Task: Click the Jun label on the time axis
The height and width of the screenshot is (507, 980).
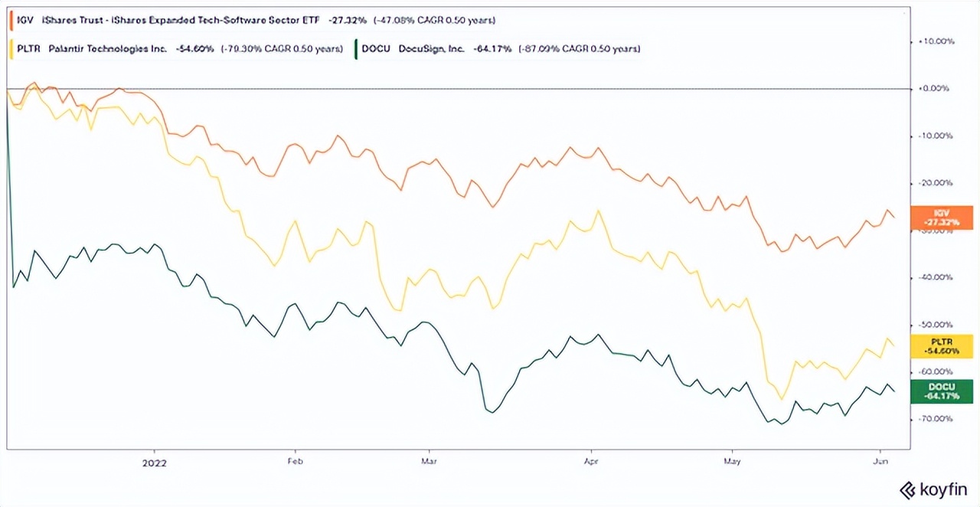Action: [880, 462]
